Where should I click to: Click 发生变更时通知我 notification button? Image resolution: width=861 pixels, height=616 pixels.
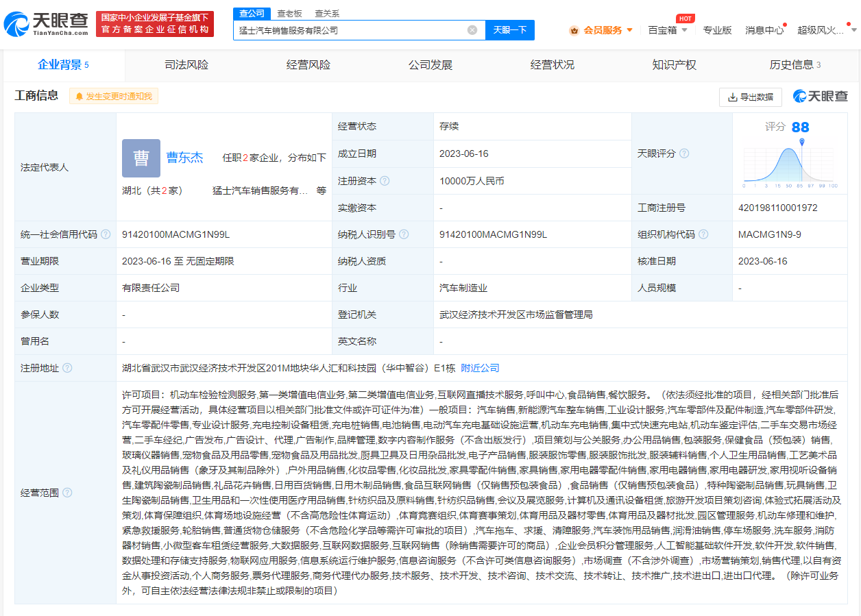tap(114, 97)
